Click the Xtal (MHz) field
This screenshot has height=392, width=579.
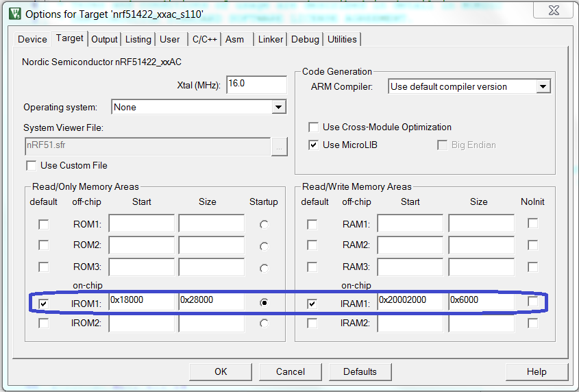tap(256, 84)
